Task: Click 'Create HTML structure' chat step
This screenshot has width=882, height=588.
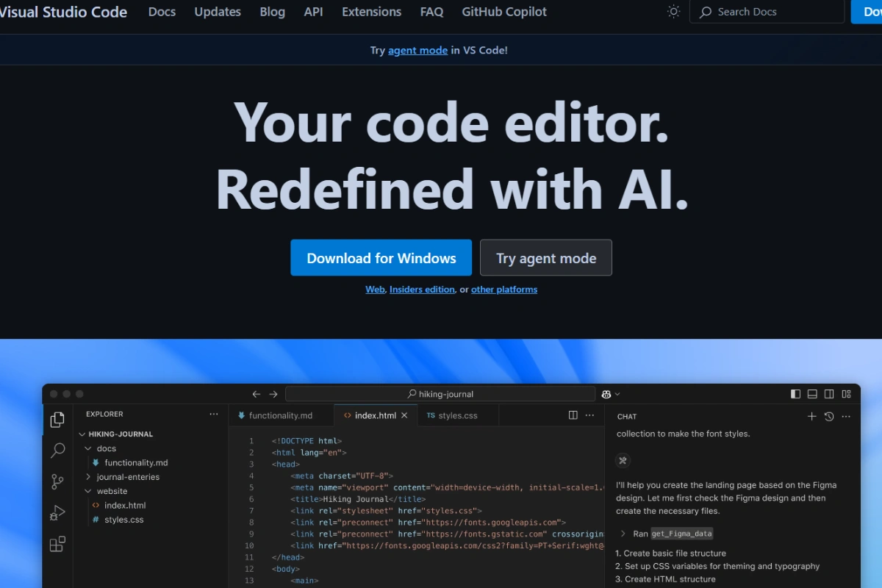Action: (x=670, y=579)
